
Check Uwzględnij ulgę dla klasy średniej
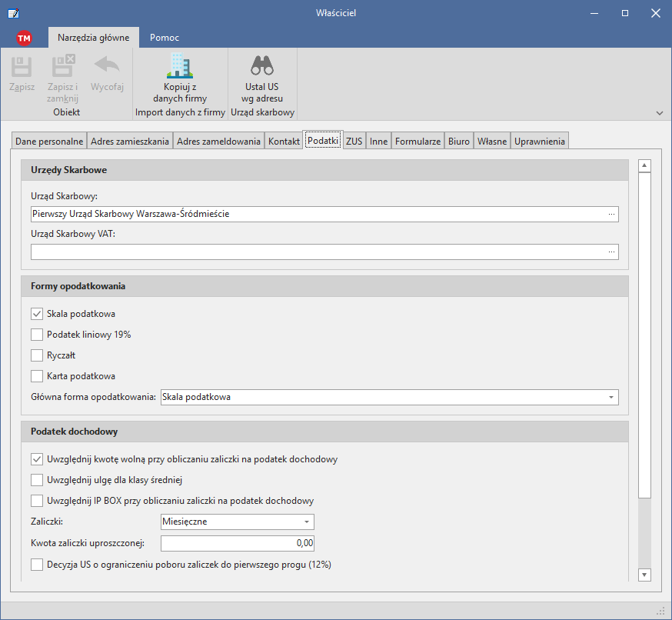pos(37,480)
